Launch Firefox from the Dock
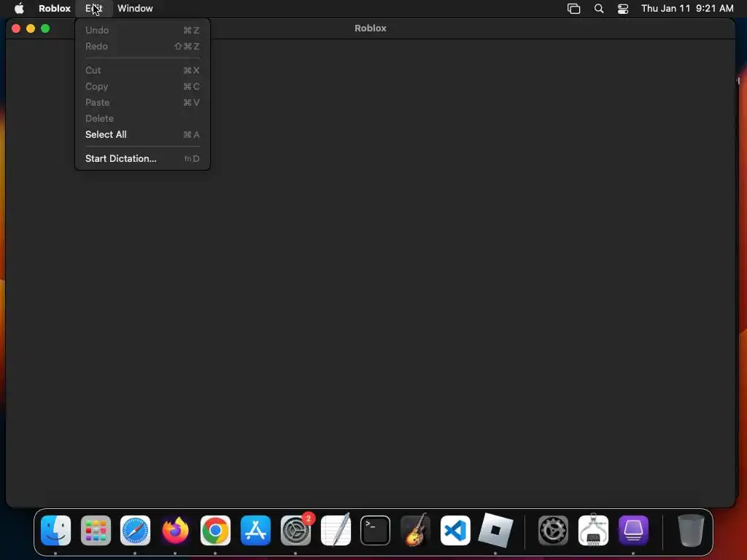Viewport: 747px width, 560px height. 175,530
